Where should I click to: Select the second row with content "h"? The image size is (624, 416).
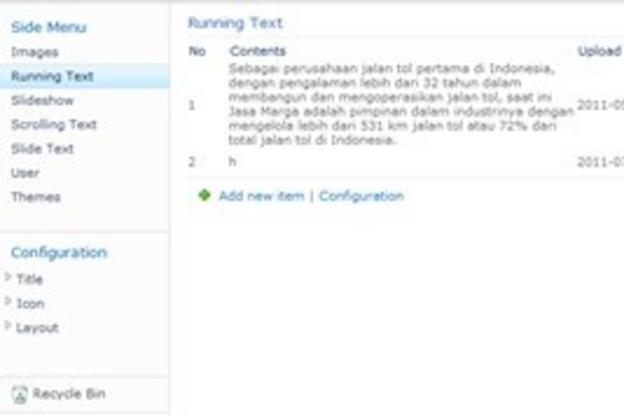(x=233, y=161)
